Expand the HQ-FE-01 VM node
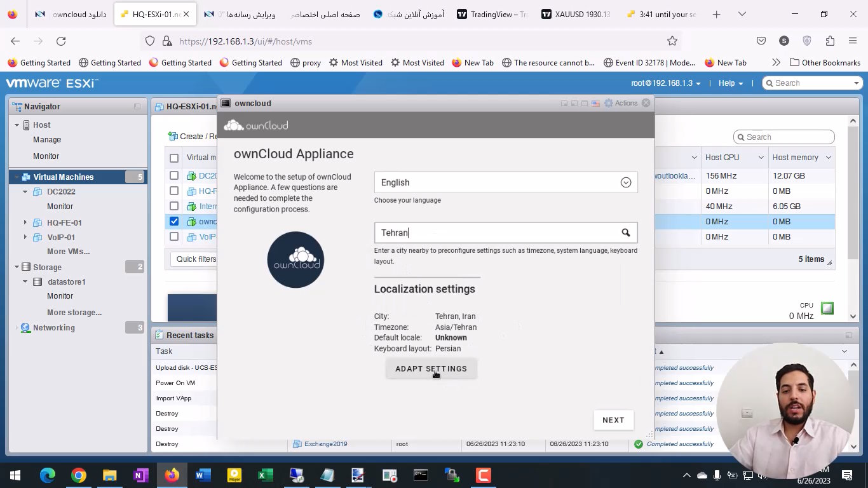This screenshot has height=488, width=868. pyautogui.click(x=25, y=222)
